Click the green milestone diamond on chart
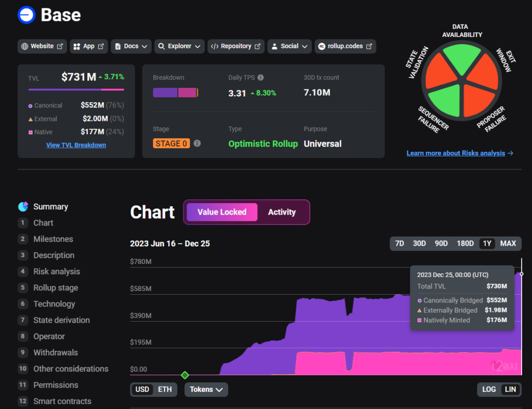This screenshot has height=409, width=532. [x=185, y=375]
